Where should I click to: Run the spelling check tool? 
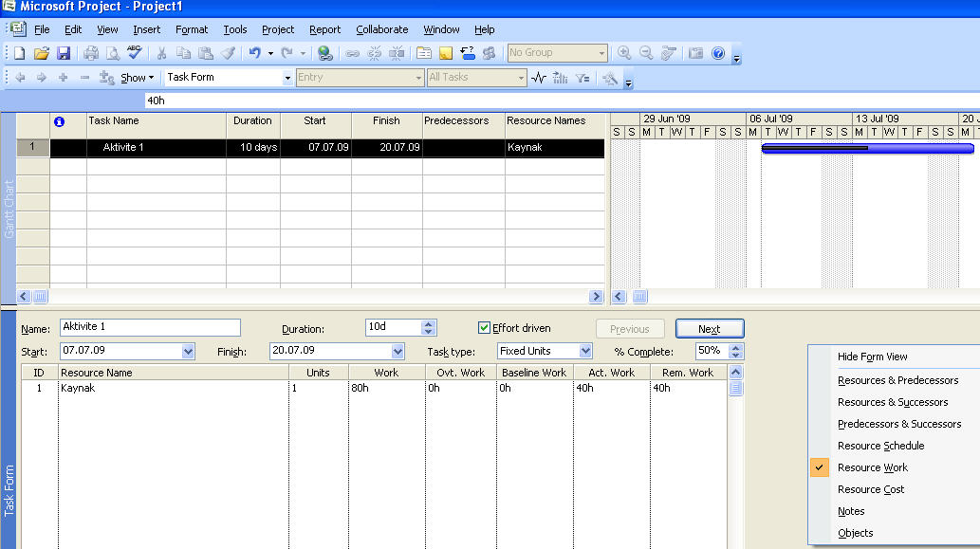click(x=135, y=53)
